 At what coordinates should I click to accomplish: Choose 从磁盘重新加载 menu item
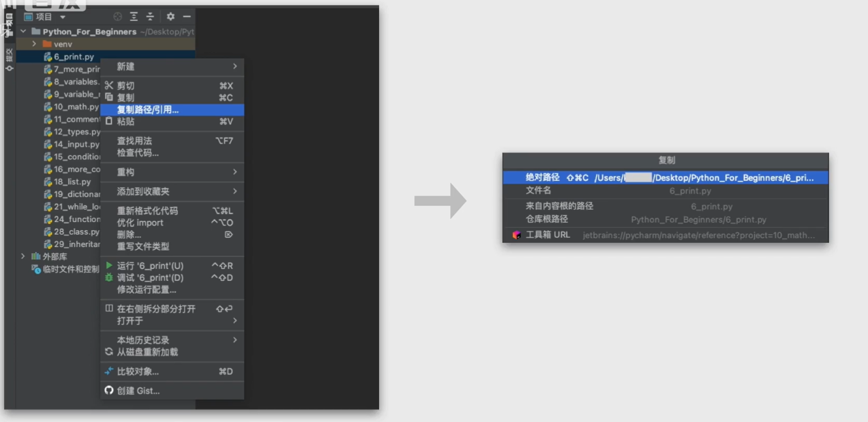[172, 352]
